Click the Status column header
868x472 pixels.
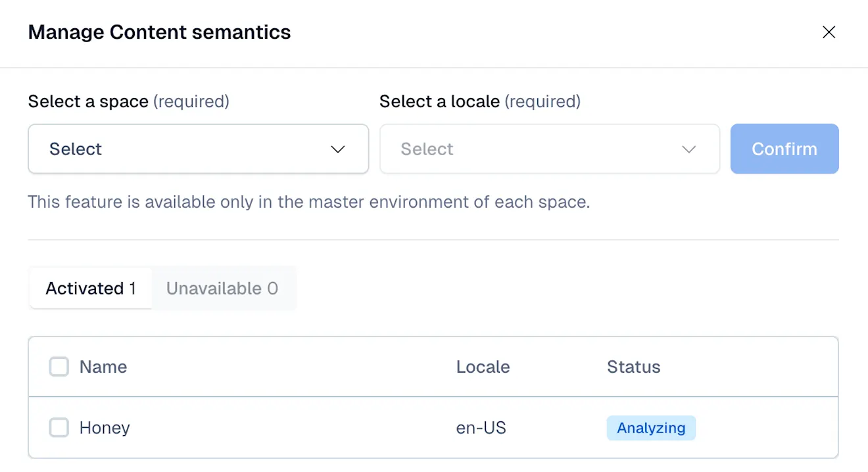[633, 367]
